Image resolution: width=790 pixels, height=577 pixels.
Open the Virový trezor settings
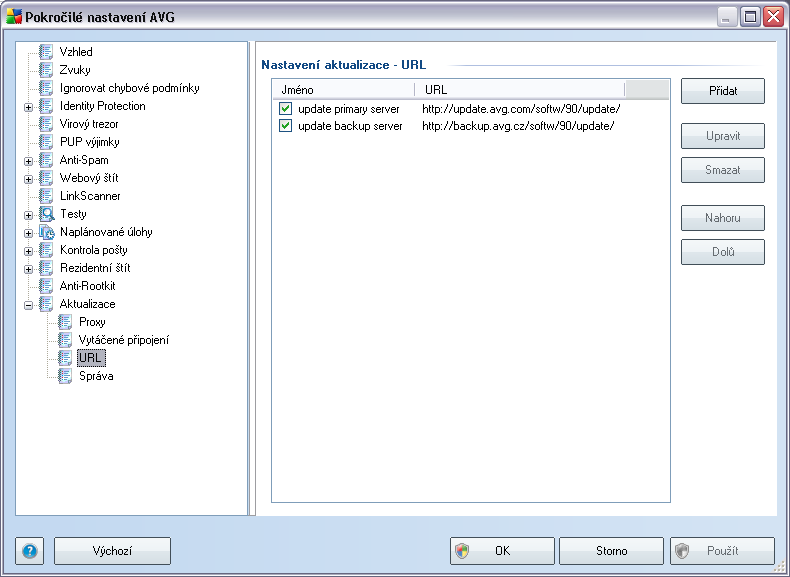(x=89, y=124)
